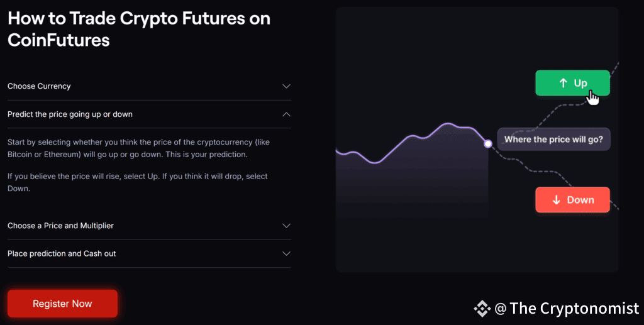Collapse the Predict the price section chevron

pos(286,114)
